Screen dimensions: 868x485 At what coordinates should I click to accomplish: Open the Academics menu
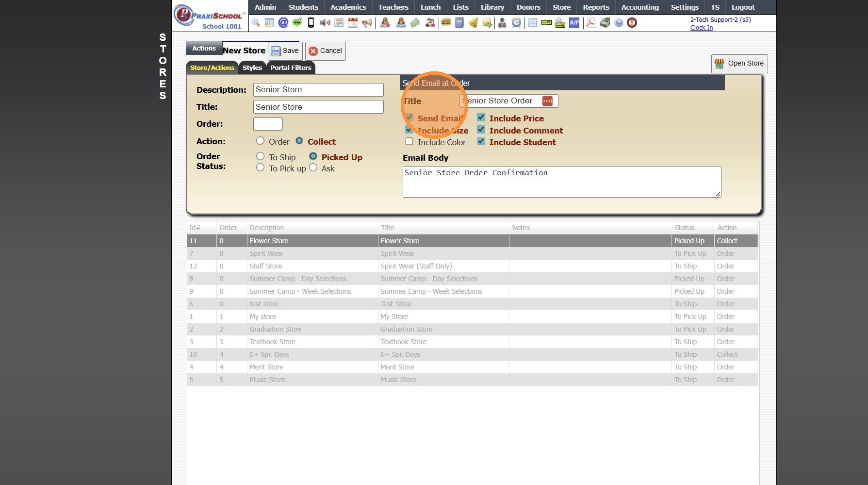(x=348, y=7)
